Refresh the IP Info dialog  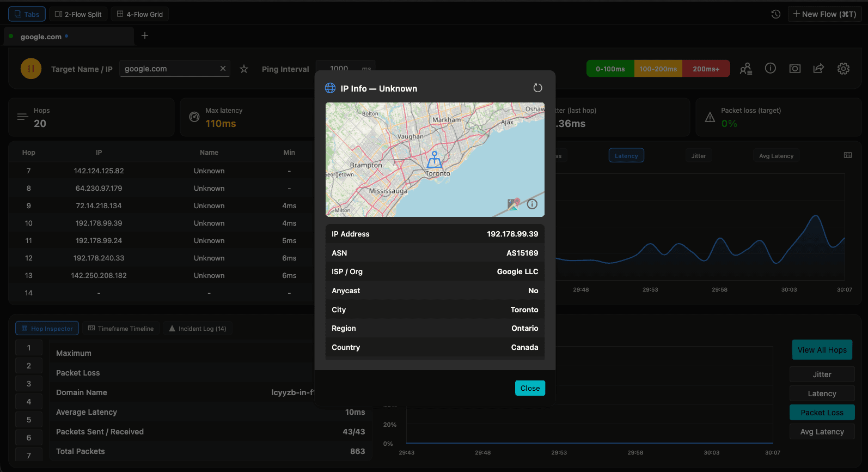pyautogui.click(x=537, y=88)
